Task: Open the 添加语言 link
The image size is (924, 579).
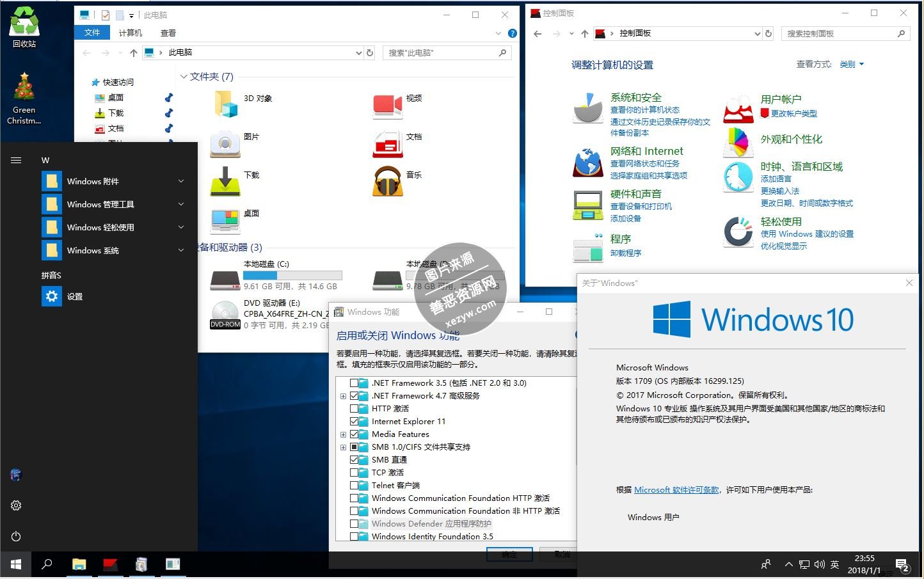Action: coord(776,178)
